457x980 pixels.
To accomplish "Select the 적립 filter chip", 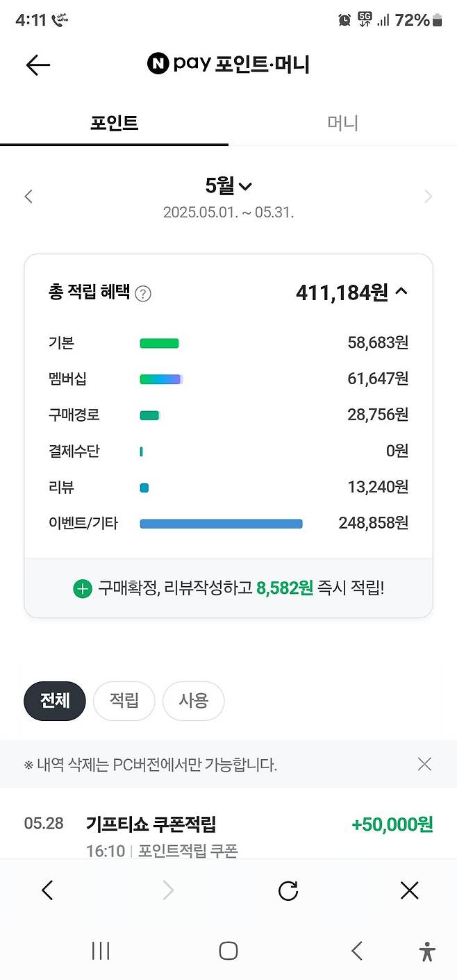I will (x=124, y=701).
